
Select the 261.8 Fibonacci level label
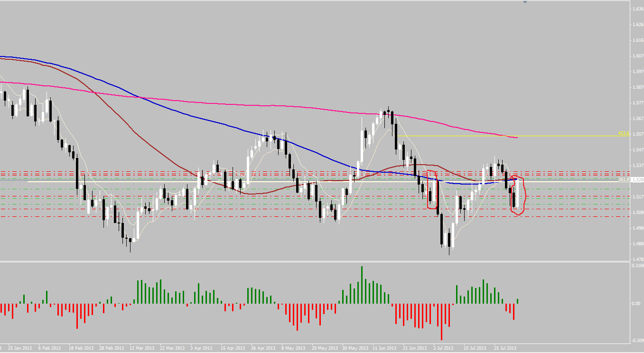click(624, 179)
